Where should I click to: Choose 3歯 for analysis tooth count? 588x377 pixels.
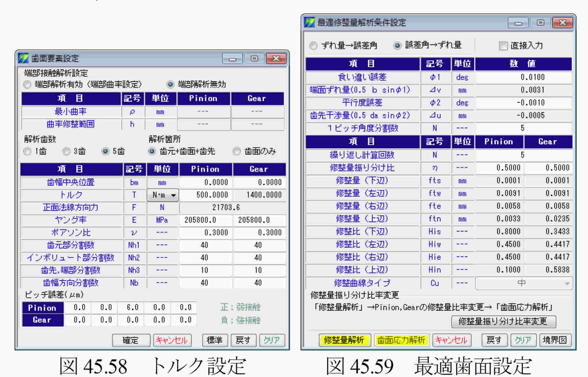[66, 151]
